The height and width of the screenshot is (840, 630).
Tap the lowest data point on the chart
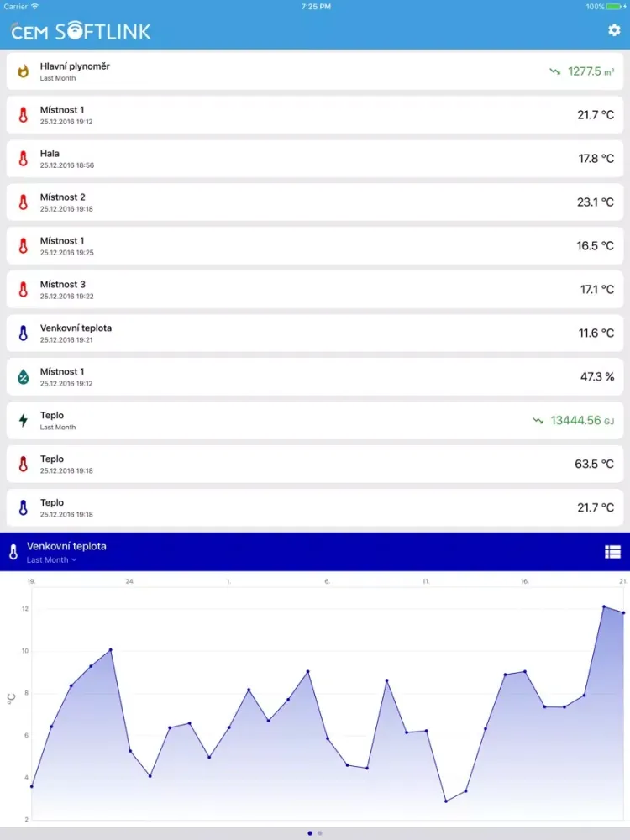click(446, 801)
